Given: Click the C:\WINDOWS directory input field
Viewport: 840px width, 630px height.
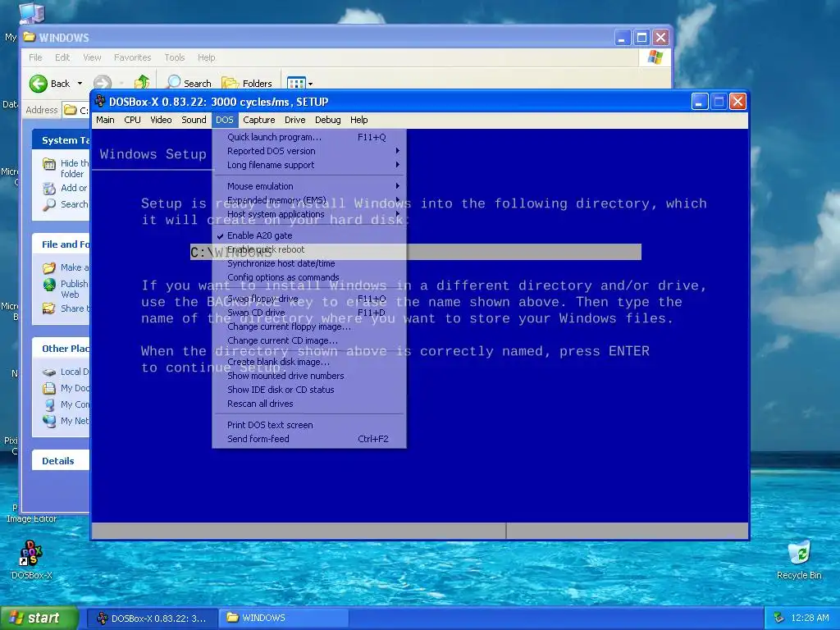Looking at the screenshot, I should pos(416,252).
